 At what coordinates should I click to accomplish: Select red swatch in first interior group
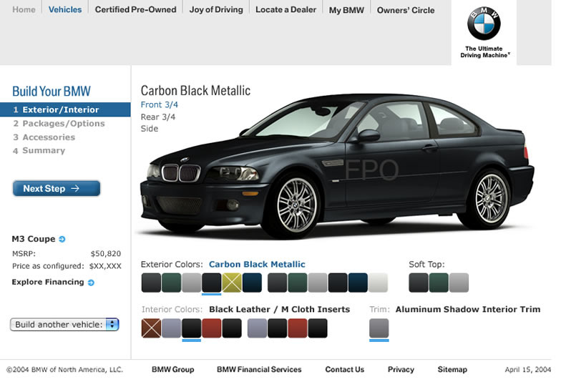(212, 328)
